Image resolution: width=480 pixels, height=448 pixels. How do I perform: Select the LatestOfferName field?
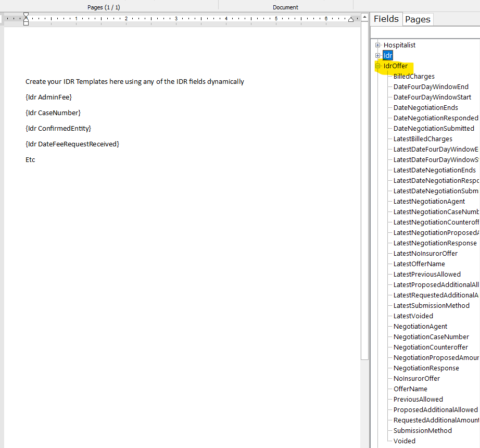pyautogui.click(x=419, y=264)
